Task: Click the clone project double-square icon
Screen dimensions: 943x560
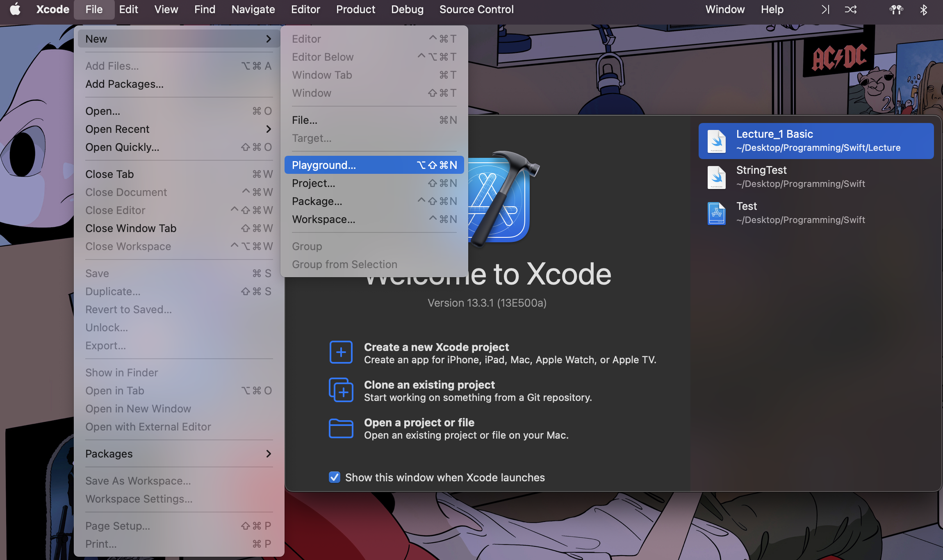Action: (341, 390)
